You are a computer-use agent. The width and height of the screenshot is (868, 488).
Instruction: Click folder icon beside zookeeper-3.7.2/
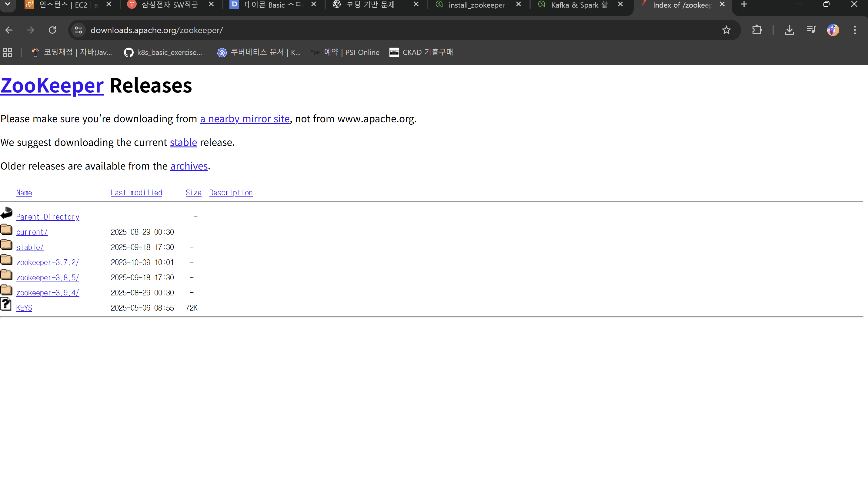6,260
